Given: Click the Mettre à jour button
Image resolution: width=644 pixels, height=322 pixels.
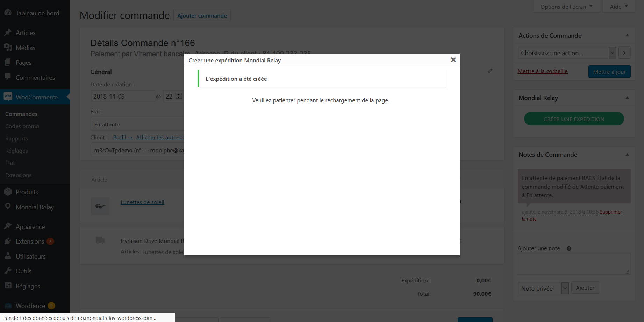Looking at the screenshot, I should [x=609, y=72].
